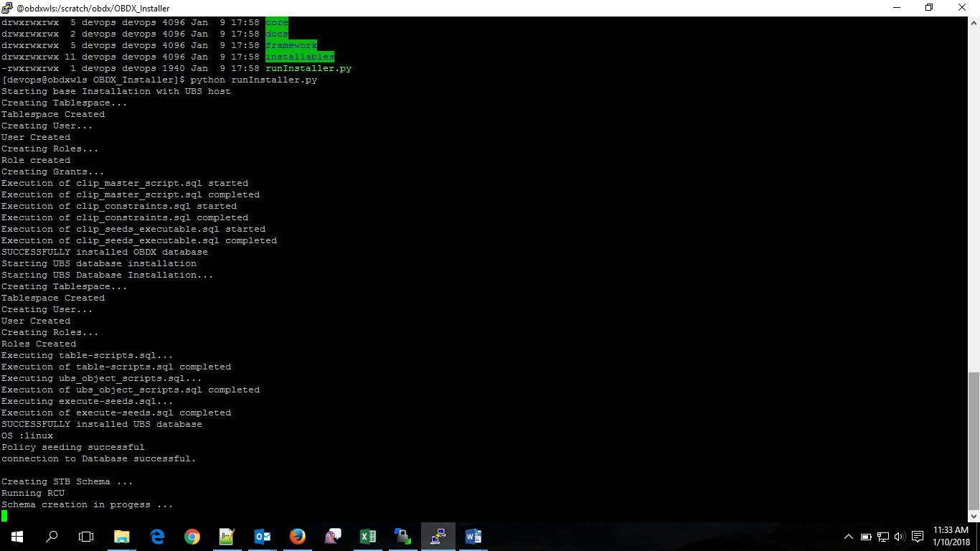980x551 pixels.
Task: Click the 'OS :linux' output line
Action: pos(27,435)
